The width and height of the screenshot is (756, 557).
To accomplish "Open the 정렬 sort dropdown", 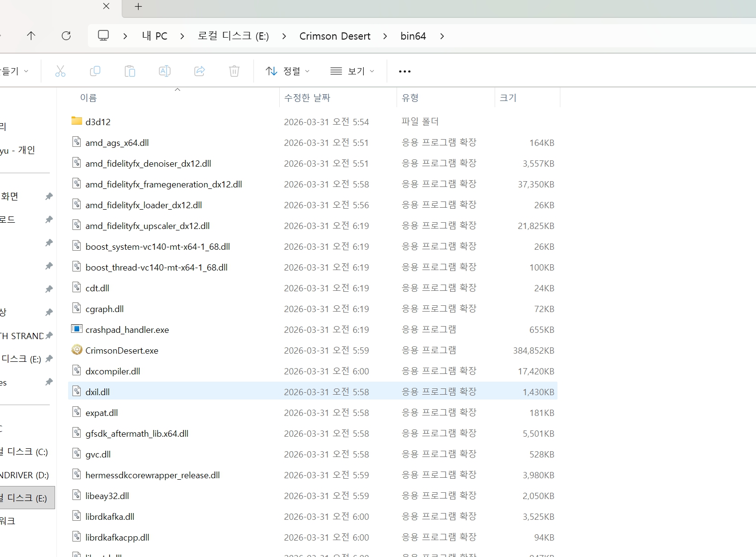I will (x=288, y=71).
